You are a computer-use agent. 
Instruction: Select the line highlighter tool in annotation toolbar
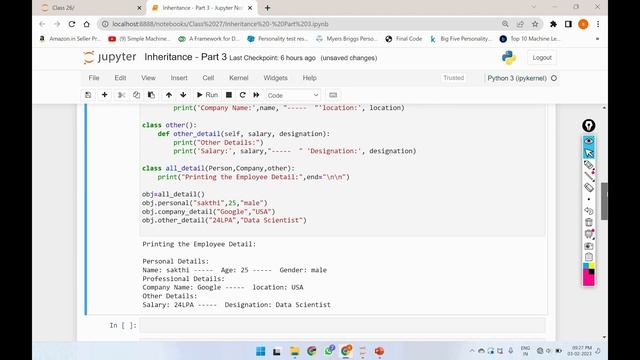pos(589,176)
